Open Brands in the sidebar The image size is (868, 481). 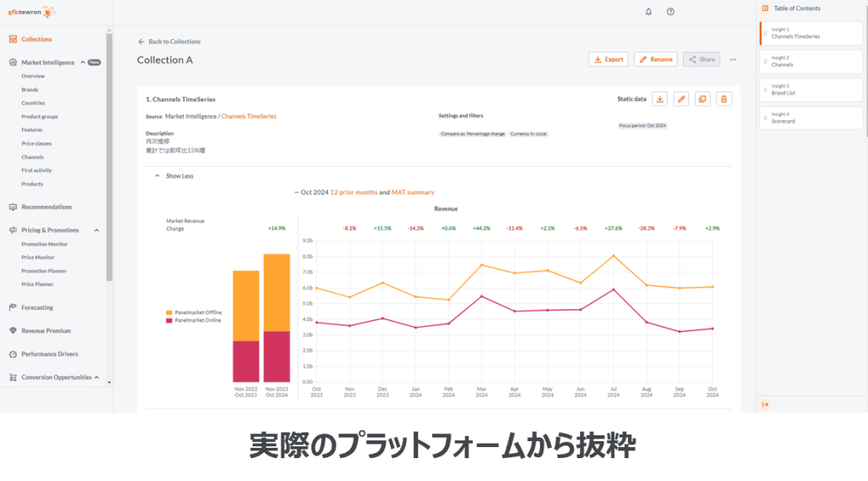tap(30, 90)
